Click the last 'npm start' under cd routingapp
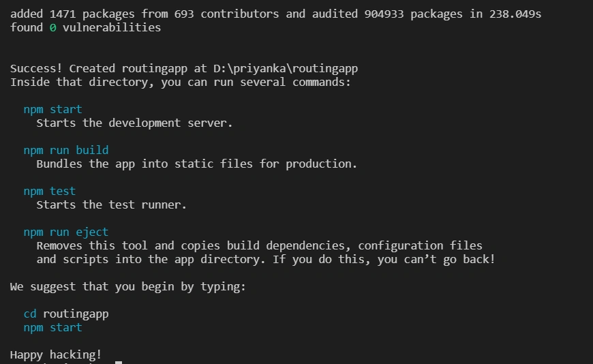The height and width of the screenshot is (364, 593). tap(52, 327)
